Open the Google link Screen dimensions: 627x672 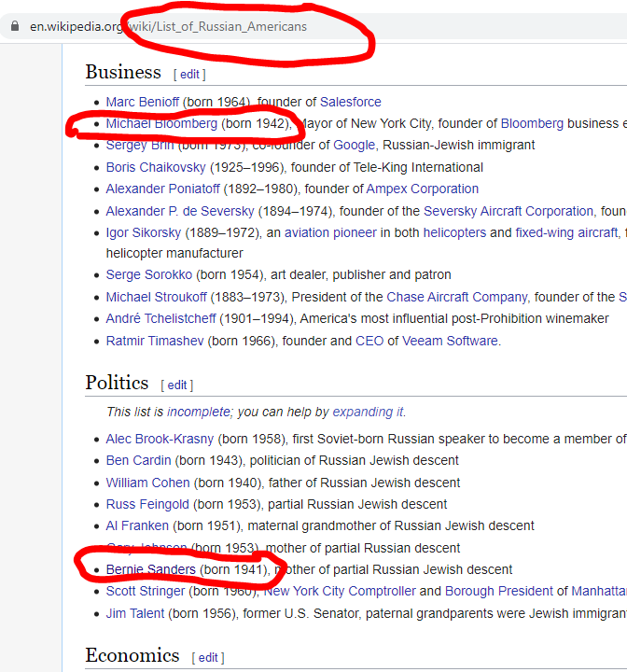click(x=354, y=145)
